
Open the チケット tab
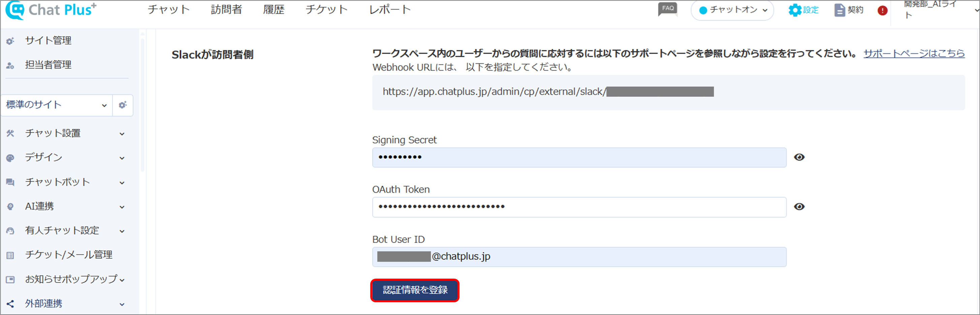[x=326, y=9]
